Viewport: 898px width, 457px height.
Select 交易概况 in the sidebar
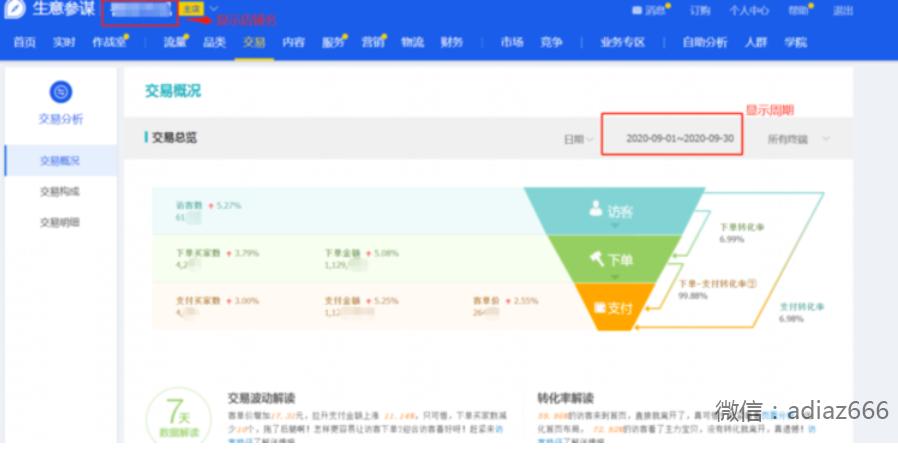[x=60, y=161]
